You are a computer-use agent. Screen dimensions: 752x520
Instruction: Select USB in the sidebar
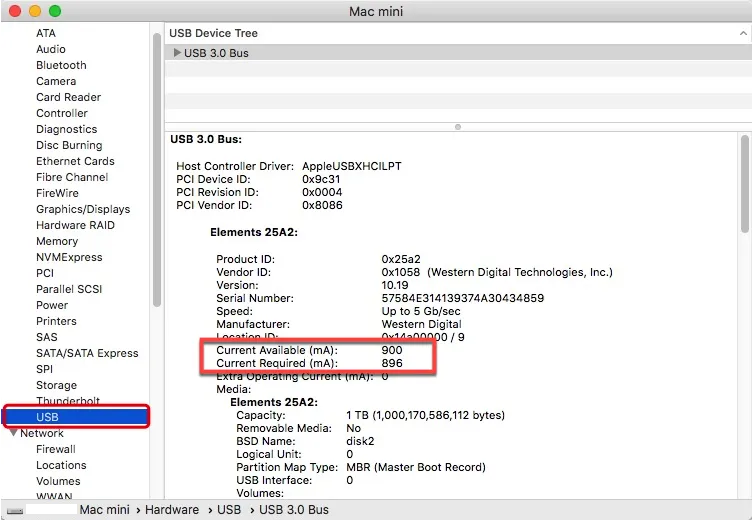point(48,417)
